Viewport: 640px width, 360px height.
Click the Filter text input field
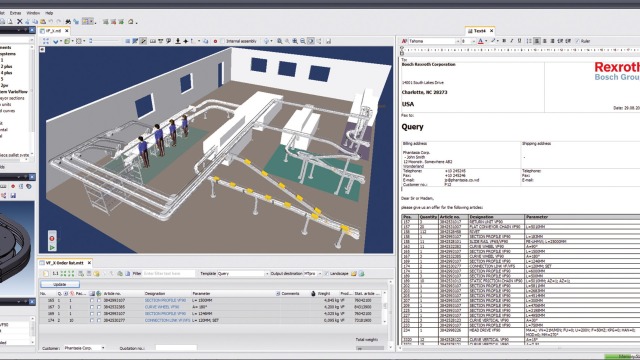(x=169, y=273)
